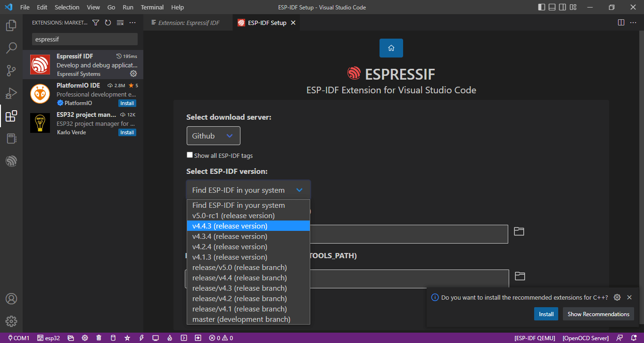Viewport: 644px width, 343px height.
Task: Open the Explorer view in activity bar
Action: point(11,25)
